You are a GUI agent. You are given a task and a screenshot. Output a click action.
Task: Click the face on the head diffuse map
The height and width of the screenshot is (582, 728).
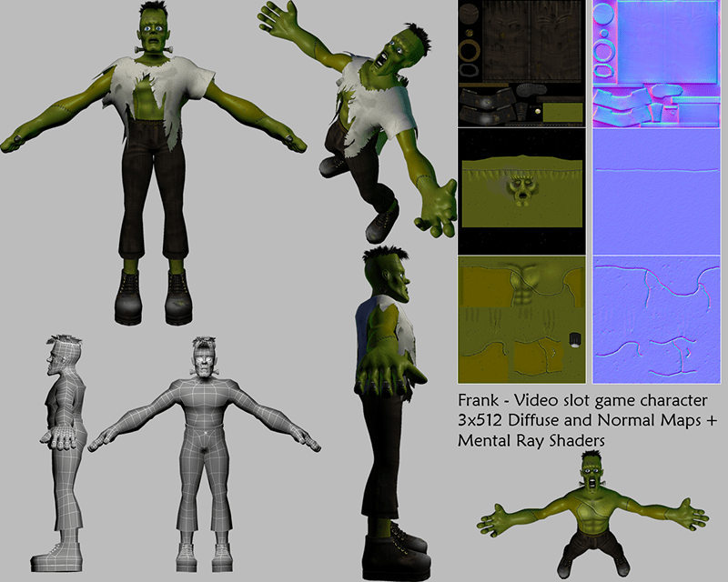(x=522, y=189)
